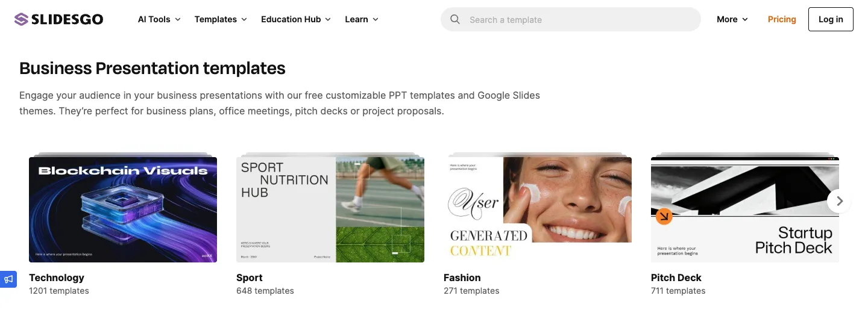Click the Slidesgo logo
This screenshot has width=868, height=313.
pyautogui.click(x=59, y=19)
